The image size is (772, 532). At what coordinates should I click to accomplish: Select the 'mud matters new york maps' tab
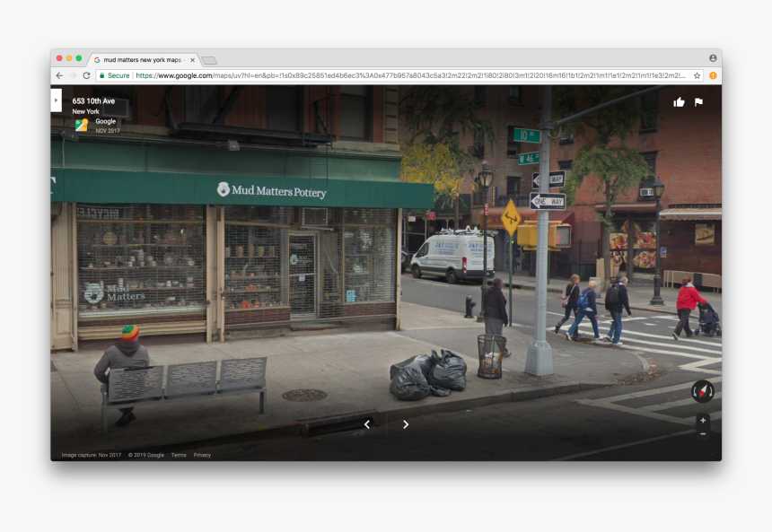(x=143, y=60)
